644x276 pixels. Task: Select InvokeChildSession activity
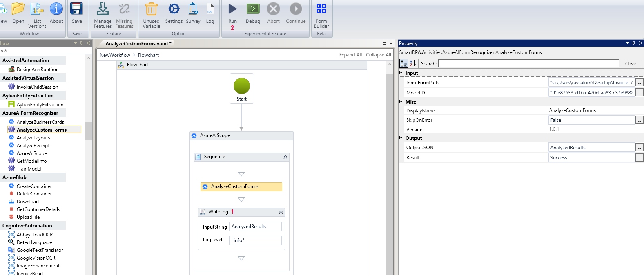38,87
